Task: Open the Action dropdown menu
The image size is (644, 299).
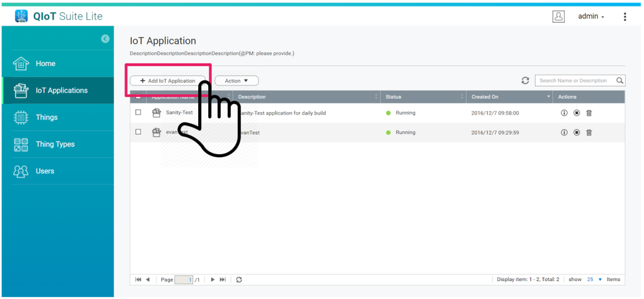Action: [236, 80]
